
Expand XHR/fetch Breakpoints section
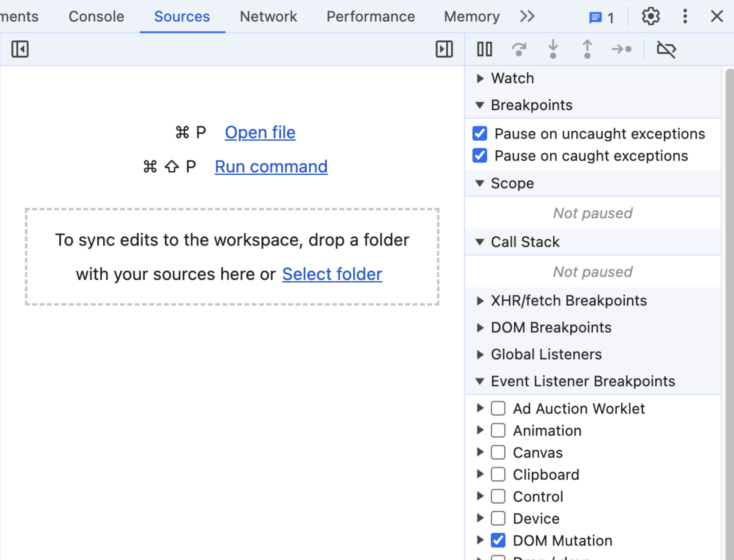pyautogui.click(x=593, y=301)
